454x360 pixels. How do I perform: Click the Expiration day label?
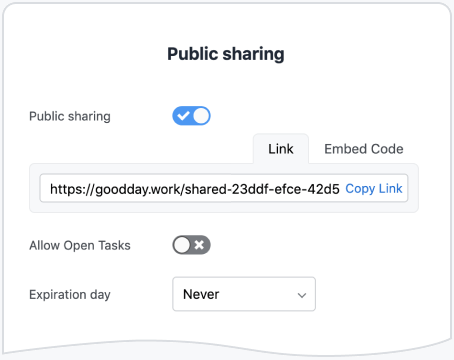(x=70, y=295)
